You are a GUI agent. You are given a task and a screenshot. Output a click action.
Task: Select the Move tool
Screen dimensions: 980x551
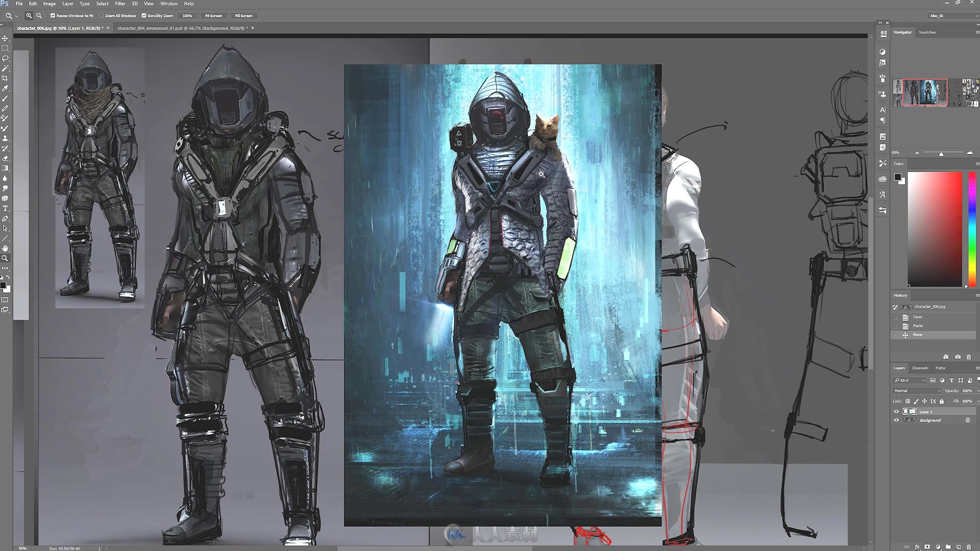click(5, 38)
